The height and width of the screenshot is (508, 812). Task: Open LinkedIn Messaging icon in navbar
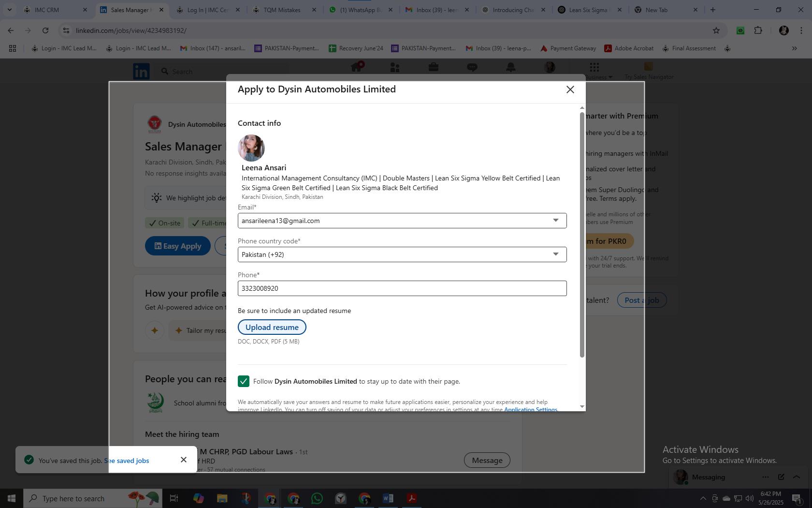tap(472, 68)
